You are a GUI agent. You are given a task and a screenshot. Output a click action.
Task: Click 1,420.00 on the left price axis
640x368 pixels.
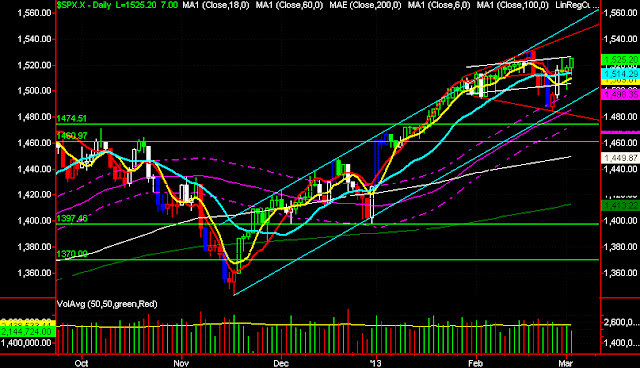[34, 195]
